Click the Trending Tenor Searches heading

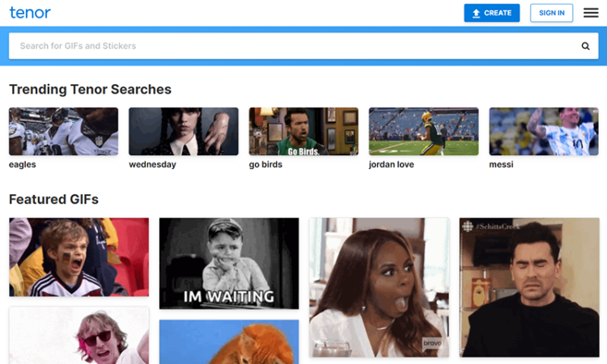pos(90,89)
